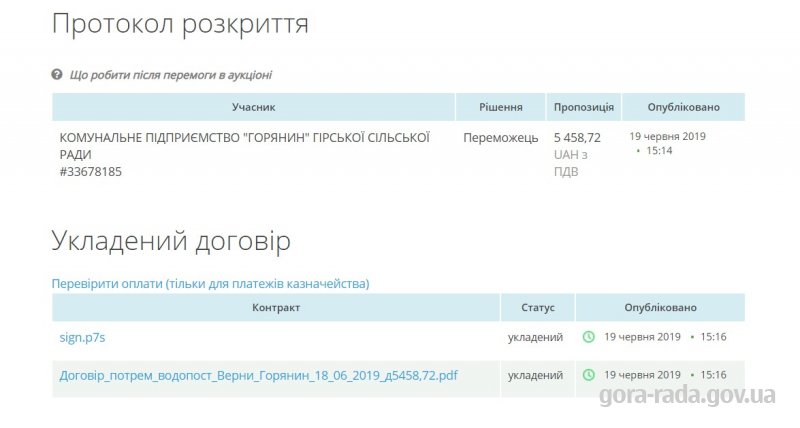Image resolution: width=800 pixels, height=428 pixels.
Task: Click the 'Статус' column header
Action: pos(538,308)
